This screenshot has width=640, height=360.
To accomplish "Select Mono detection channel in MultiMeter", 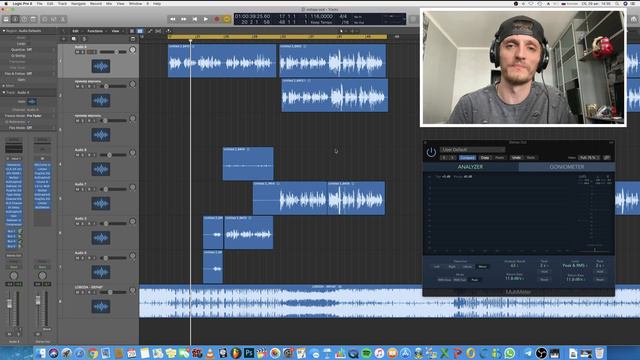I will (482, 267).
